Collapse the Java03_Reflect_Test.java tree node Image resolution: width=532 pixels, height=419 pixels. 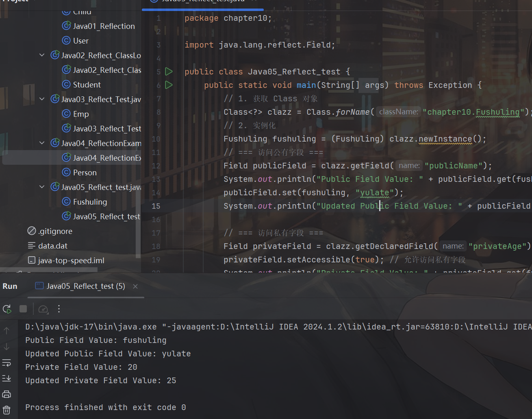point(42,99)
